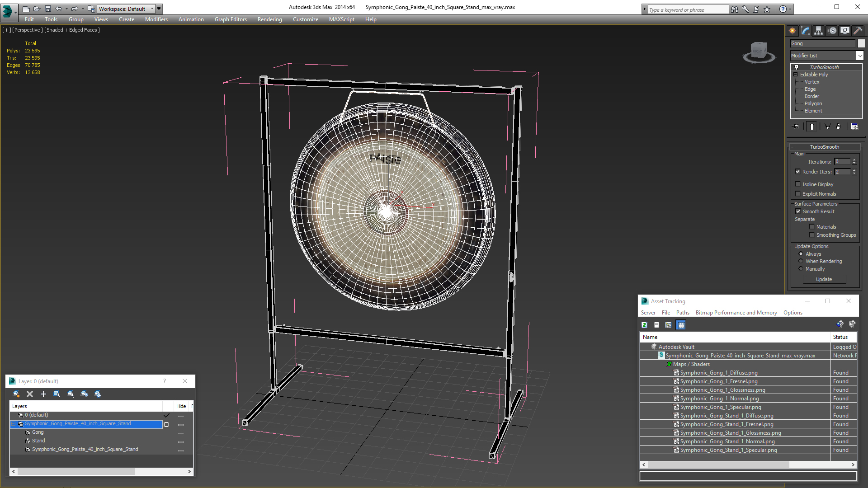868x488 pixels.
Task: Toggle Render Iters checkbox
Action: [x=798, y=172]
